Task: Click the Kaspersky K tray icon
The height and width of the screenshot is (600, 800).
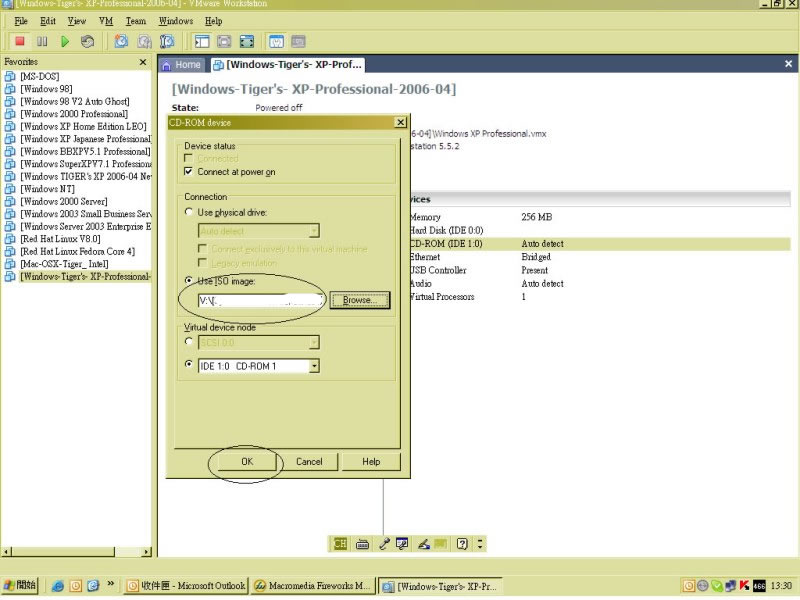Action: [744, 586]
